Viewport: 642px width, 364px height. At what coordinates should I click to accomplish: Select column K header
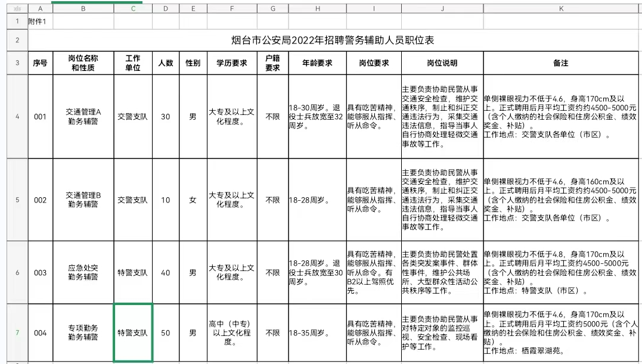click(x=561, y=8)
